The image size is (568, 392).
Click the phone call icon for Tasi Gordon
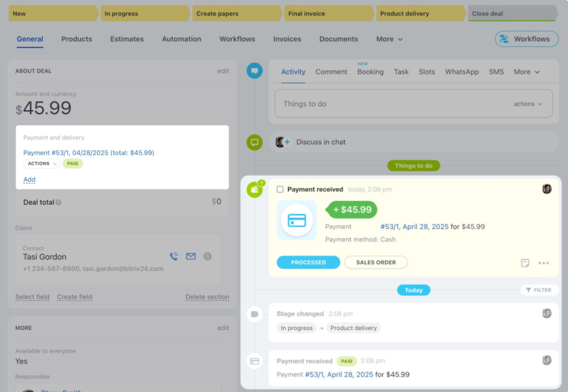pyautogui.click(x=174, y=256)
